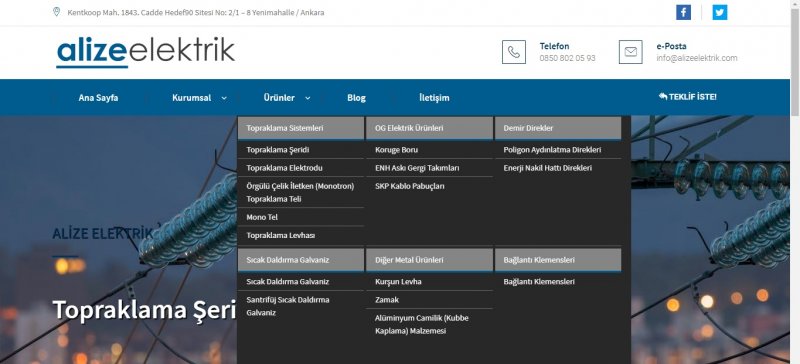Click the reply arrow icon in TEKLİF İSTE!
The width and height of the screenshot is (800, 364).
click(663, 96)
